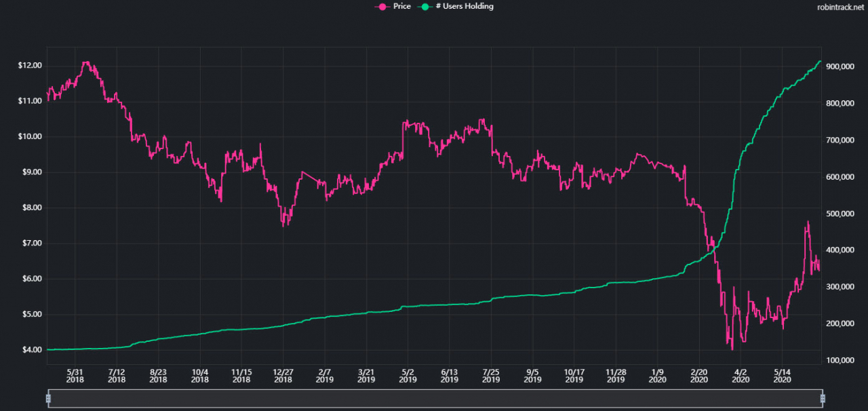The image size is (868, 411).
Task: Click the range slider track below chart
Action: point(435,399)
